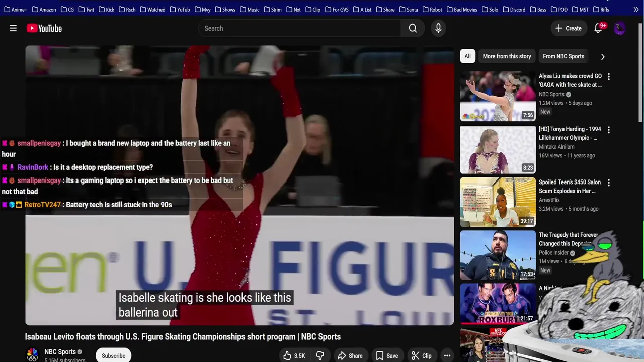Select the More from this story chip
Viewport: 644px width, 362px height.
point(507,56)
